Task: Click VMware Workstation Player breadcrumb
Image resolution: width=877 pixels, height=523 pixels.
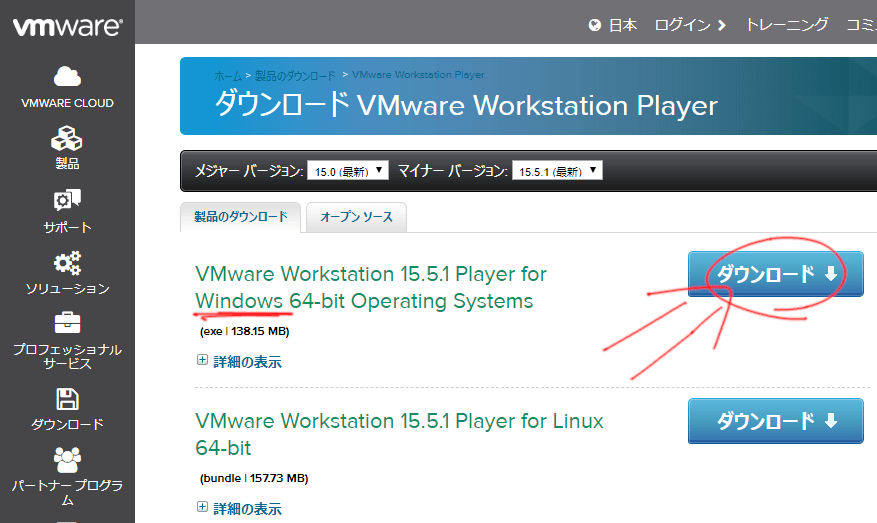Action: pos(418,74)
